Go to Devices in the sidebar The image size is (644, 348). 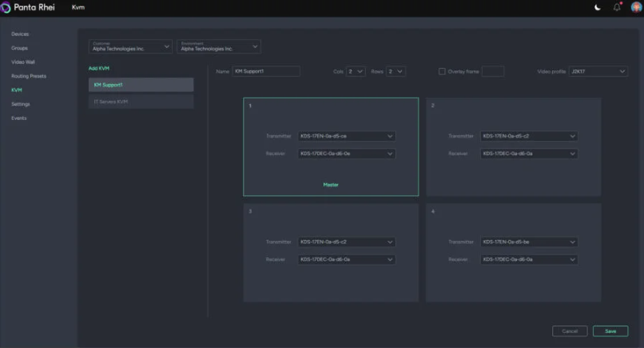tap(20, 34)
